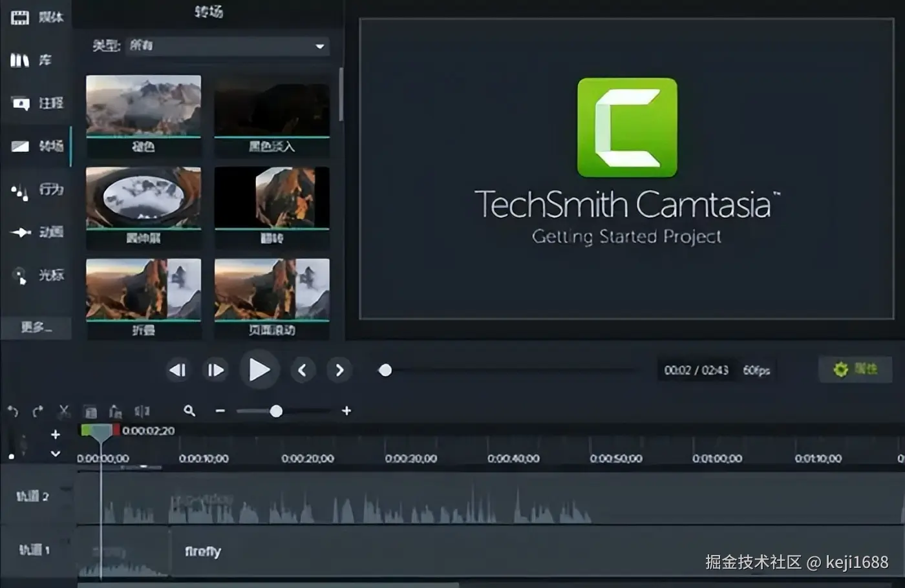Open the Properties (属性) panel button

[x=855, y=369]
